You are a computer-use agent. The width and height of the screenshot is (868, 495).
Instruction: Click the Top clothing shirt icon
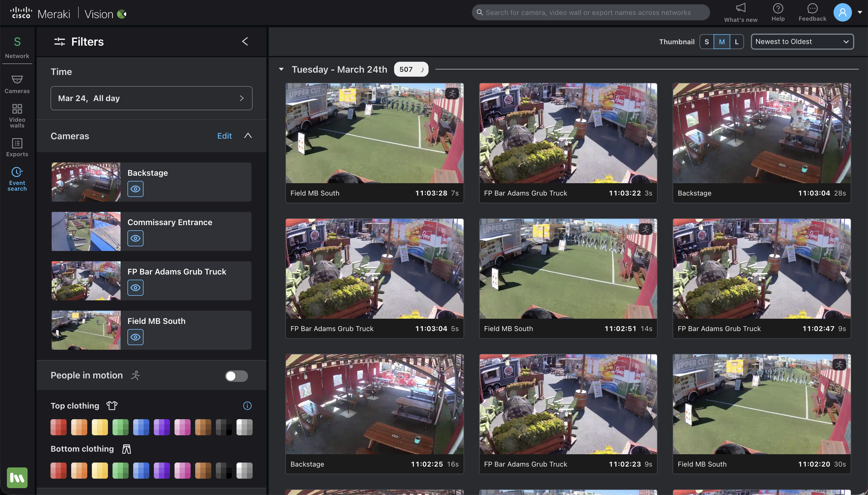click(x=112, y=406)
